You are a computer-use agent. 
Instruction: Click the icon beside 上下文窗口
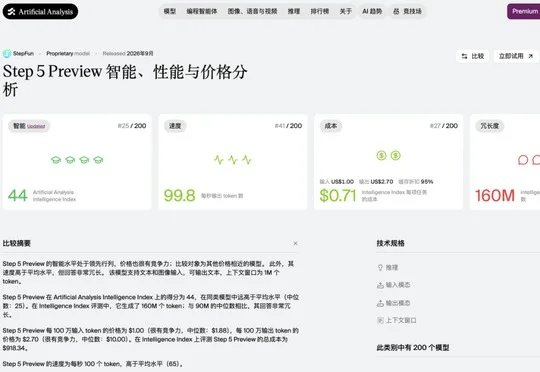[x=380, y=321]
